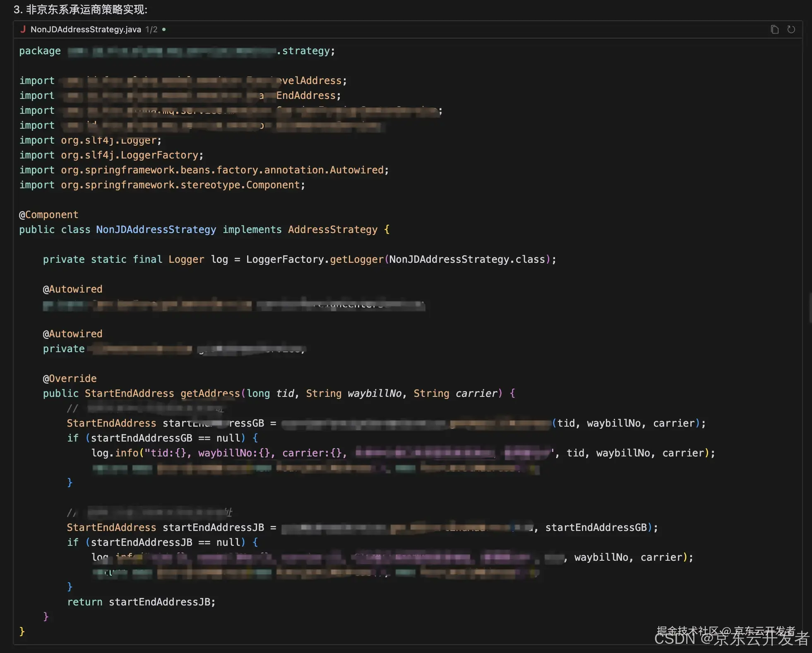Open the NonJDAddressStrategy.java file title
Screen dimensions: 812x653
(86, 29)
